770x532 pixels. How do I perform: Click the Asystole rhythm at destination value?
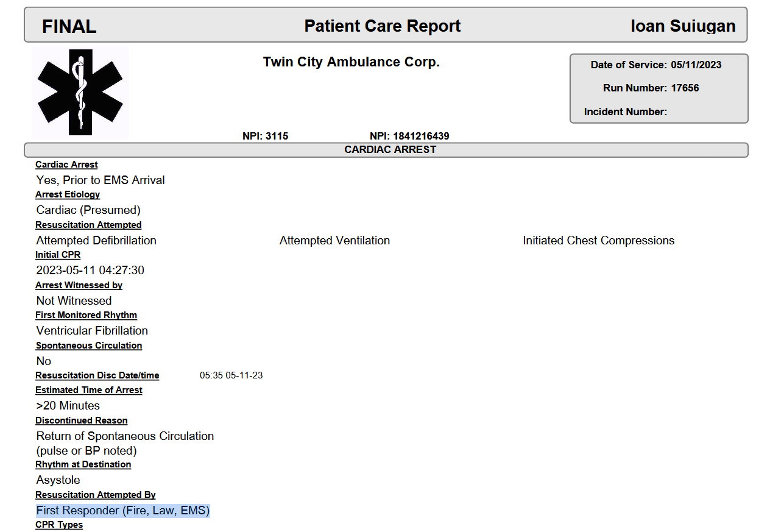click(x=58, y=480)
